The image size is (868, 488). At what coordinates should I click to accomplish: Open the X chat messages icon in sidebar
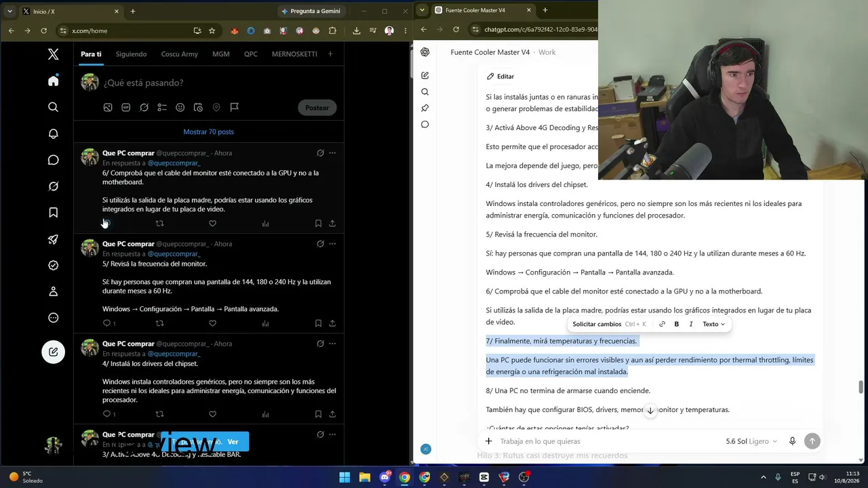pyautogui.click(x=54, y=160)
